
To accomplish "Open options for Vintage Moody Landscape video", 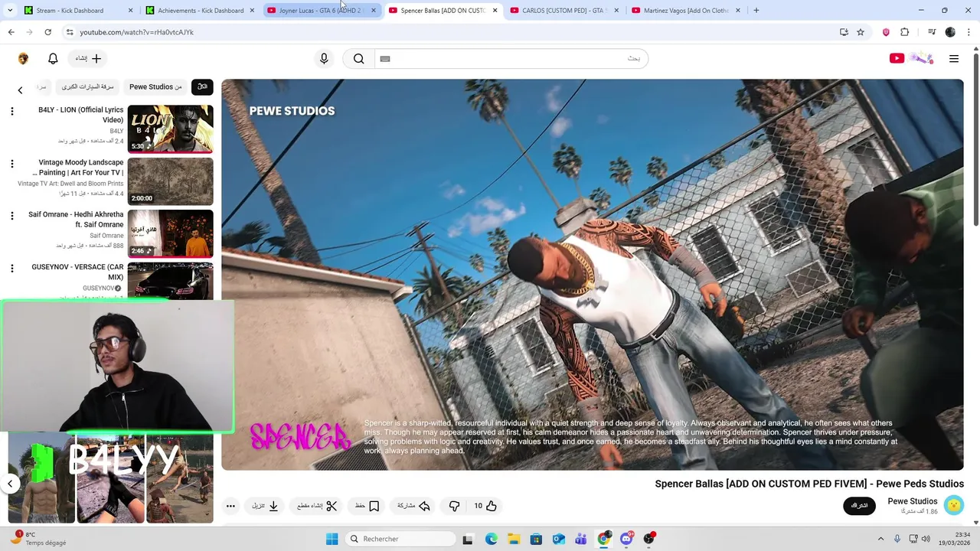I will click(x=11, y=164).
